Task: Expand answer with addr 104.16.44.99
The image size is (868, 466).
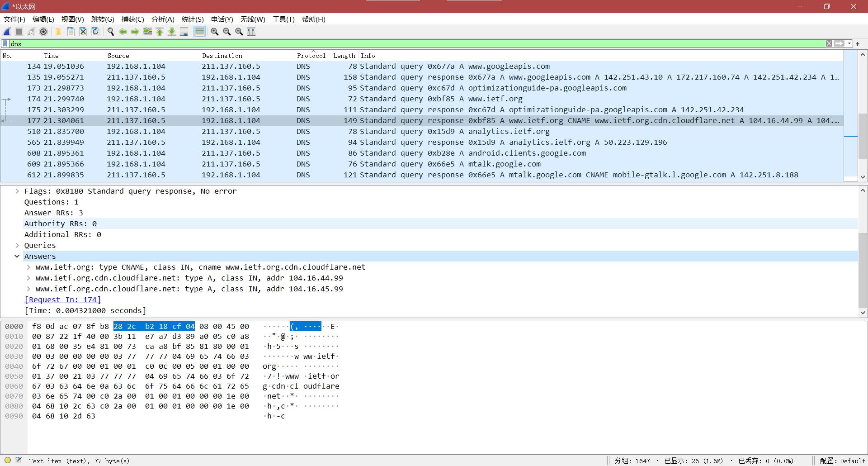Action: point(28,278)
